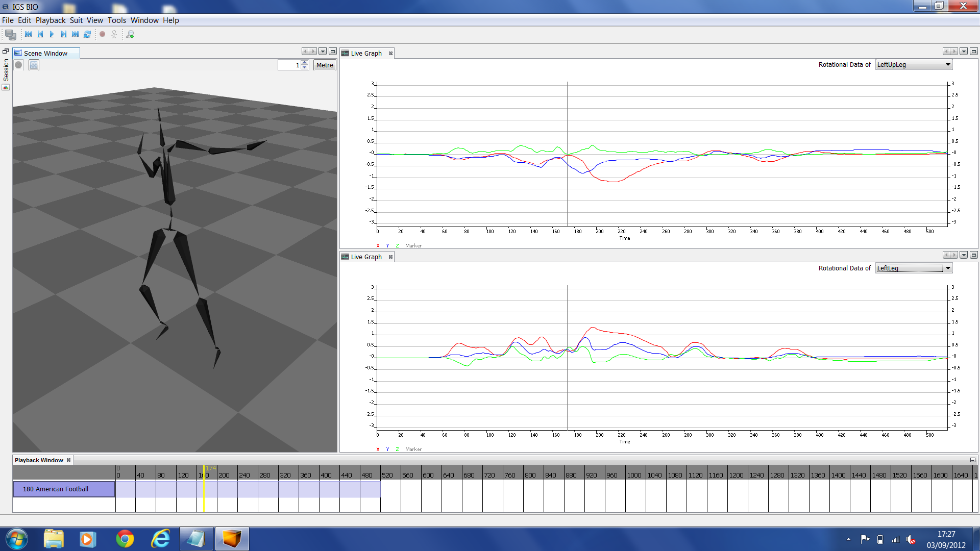Toggle the grey sphere scene button
980x551 pixels.
coord(18,65)
